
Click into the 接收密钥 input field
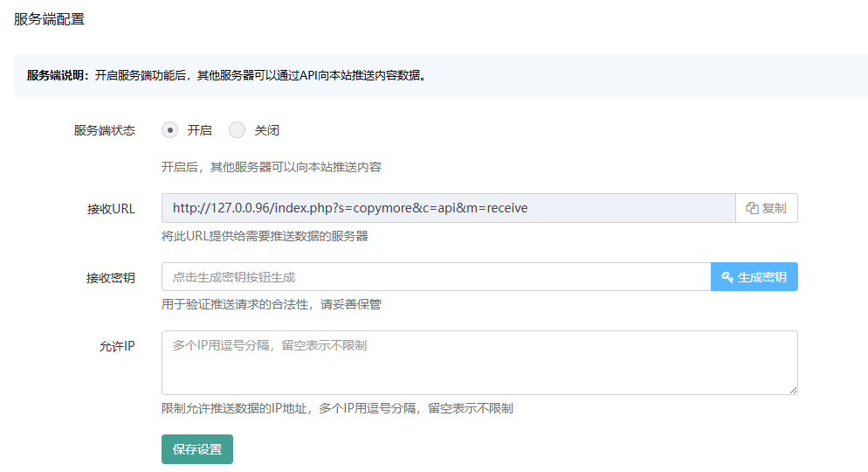click(435, 277)
